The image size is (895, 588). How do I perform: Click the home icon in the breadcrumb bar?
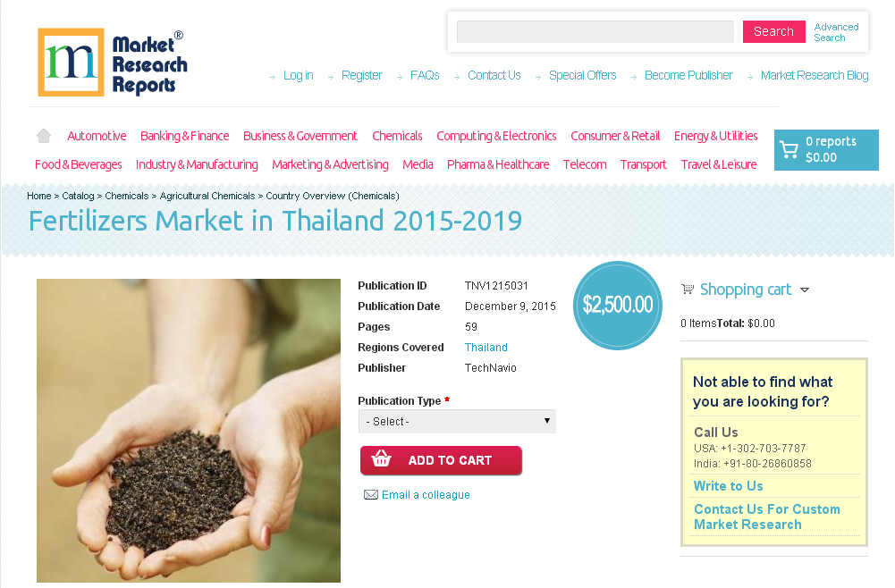pyautogui.click(x=43, y=135)
